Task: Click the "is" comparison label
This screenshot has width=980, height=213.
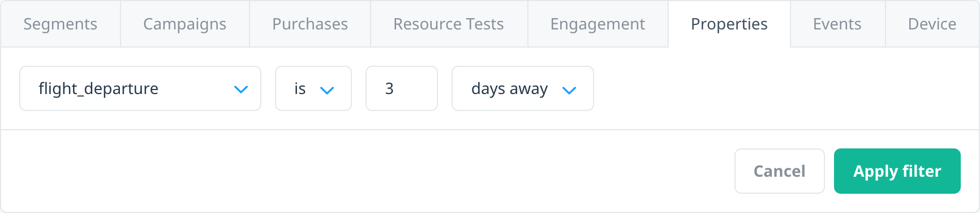Action: point(300,88)
